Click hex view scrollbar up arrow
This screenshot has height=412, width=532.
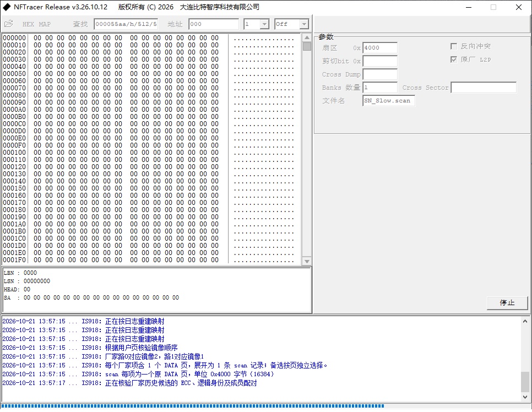click(307, 37)
